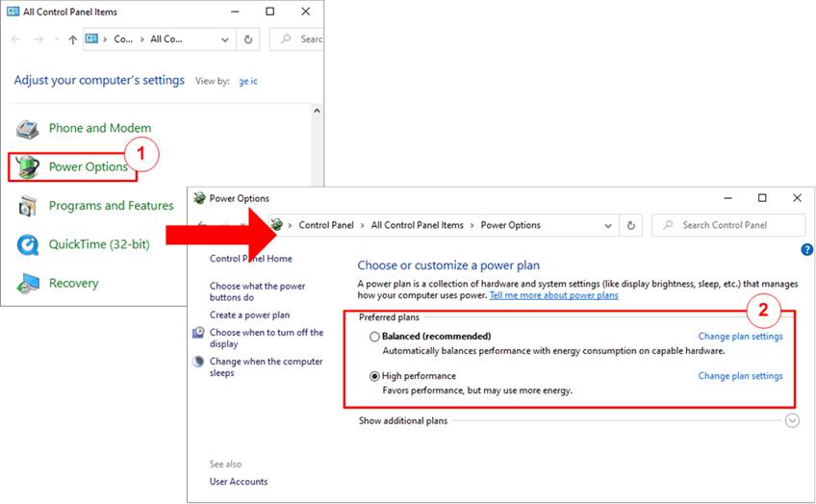Open Tell me more about power plans

(553, 295)
